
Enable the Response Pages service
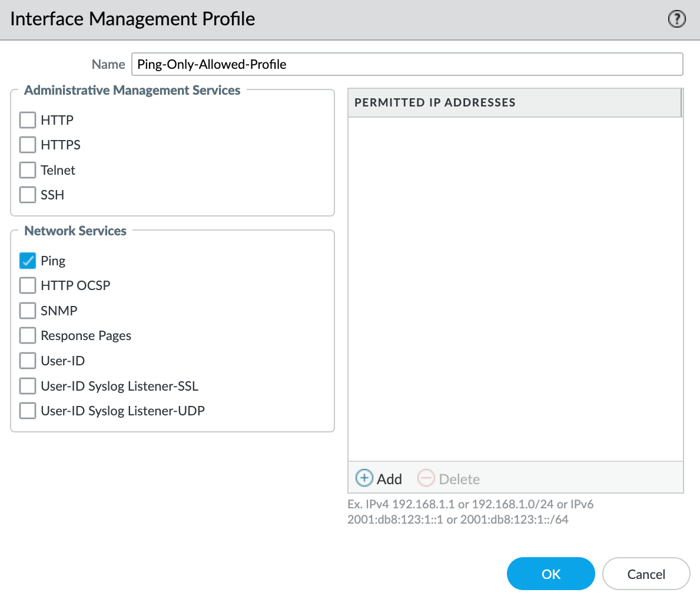pos(27,335)
